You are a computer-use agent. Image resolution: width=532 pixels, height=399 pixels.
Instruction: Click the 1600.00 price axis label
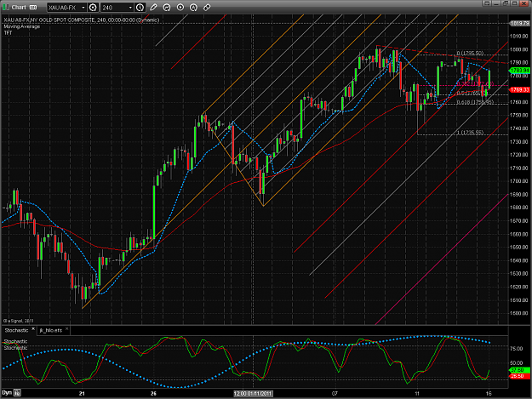tap(519, 313)
